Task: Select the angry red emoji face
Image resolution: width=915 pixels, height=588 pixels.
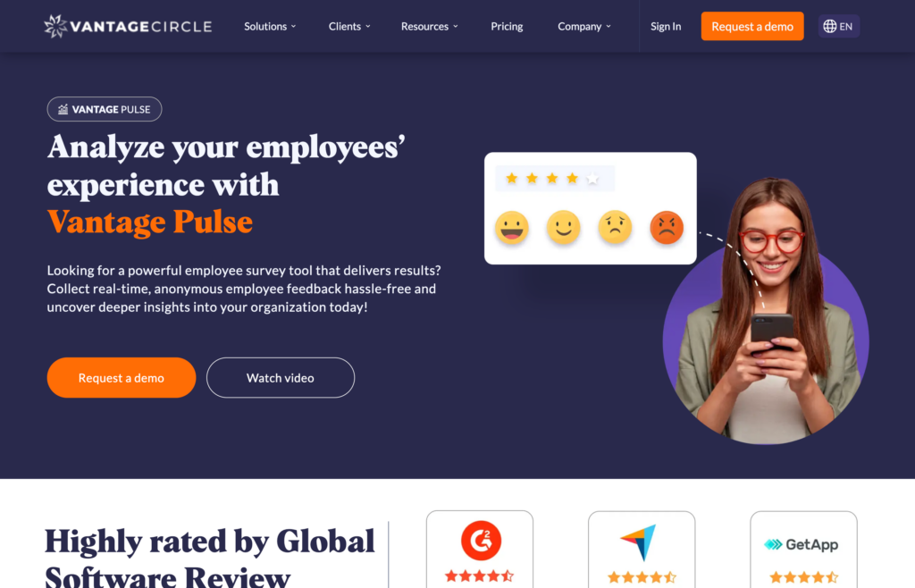Action: [x=667, y=227]
